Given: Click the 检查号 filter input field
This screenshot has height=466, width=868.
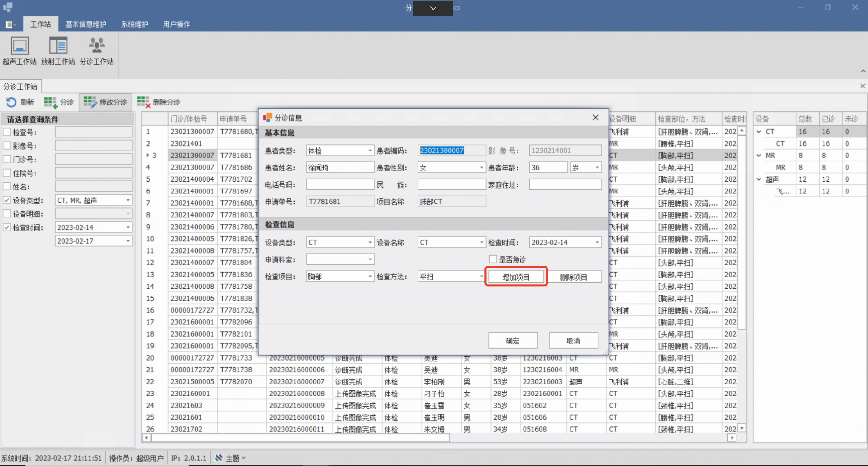Looking at the screenshot, I should [x=94, y=132].
